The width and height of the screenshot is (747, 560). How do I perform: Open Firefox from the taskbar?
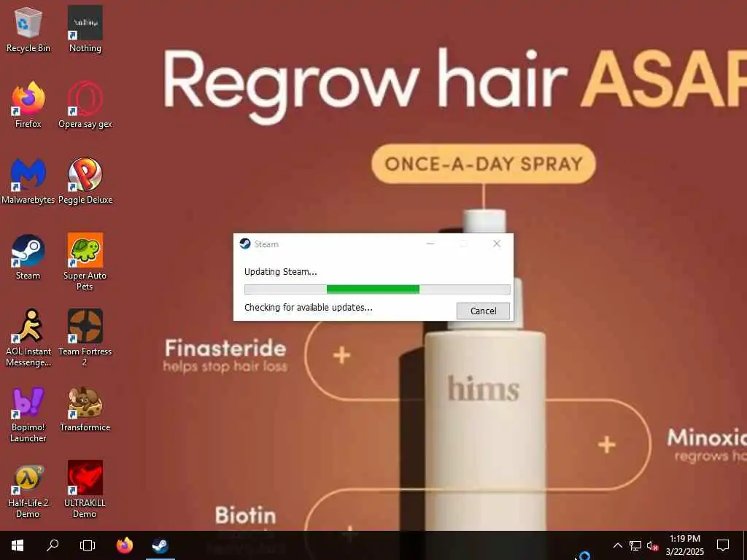point(125,545)
